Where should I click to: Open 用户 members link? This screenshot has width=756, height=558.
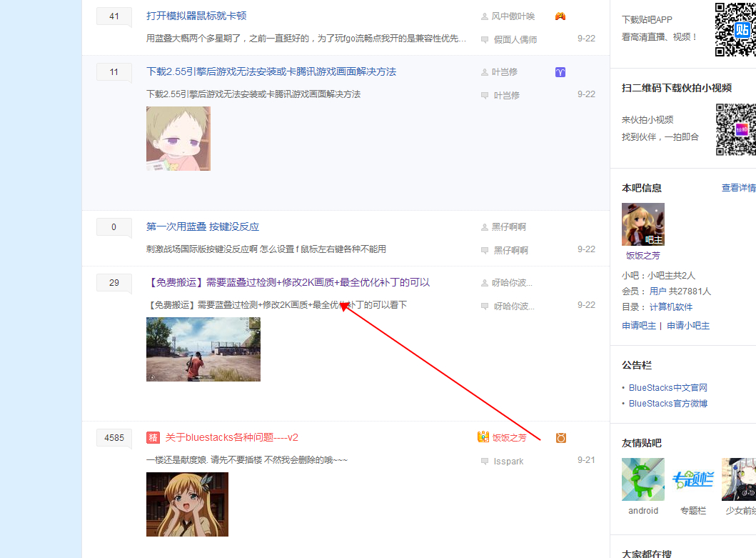point(657,292)
